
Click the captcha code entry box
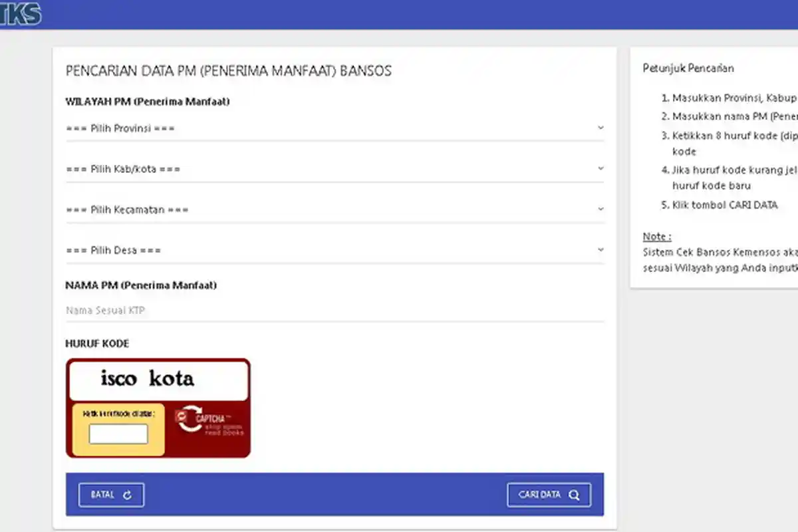click(x=118, y=433)
